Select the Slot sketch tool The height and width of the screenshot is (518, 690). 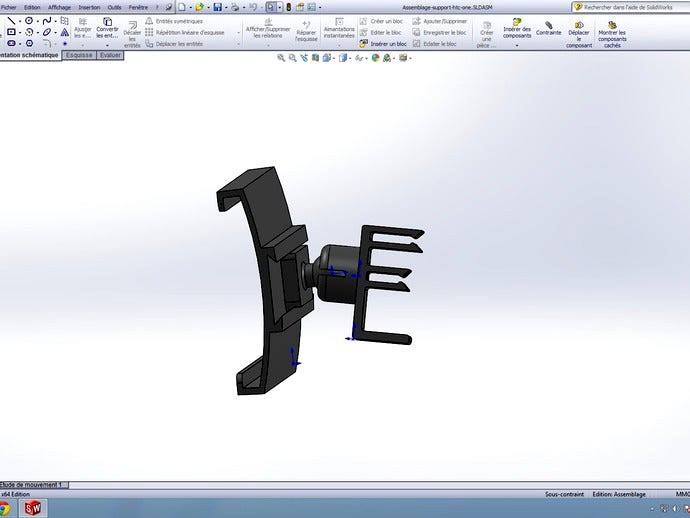click(x=11, y=43)
